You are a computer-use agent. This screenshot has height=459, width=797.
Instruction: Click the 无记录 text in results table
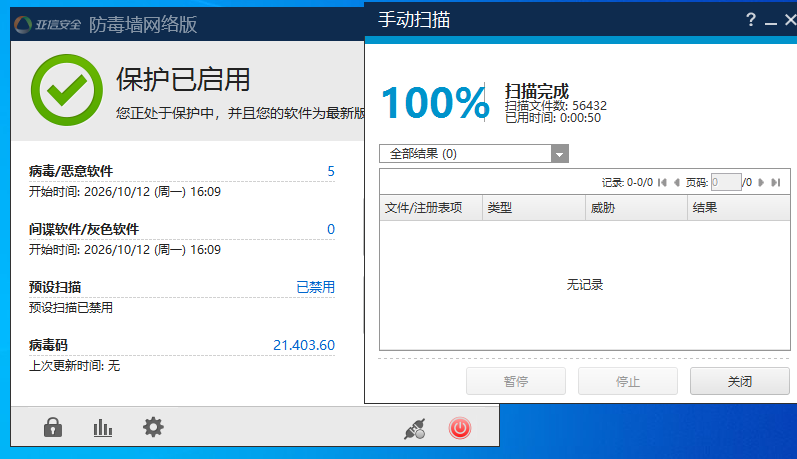585,285
